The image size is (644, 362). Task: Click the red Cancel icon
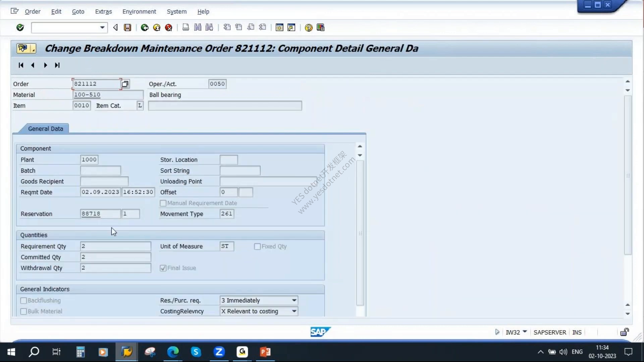pos(169,27)
